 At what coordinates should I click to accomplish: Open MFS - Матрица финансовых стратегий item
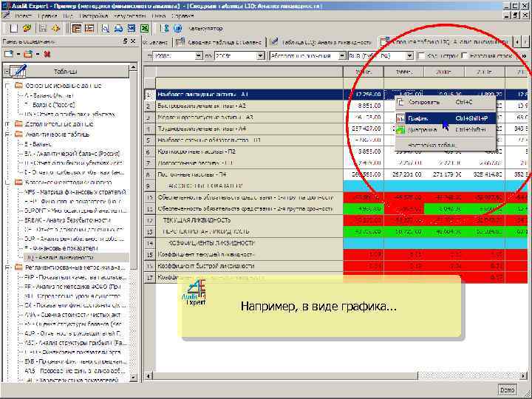(x=75, y=192)
